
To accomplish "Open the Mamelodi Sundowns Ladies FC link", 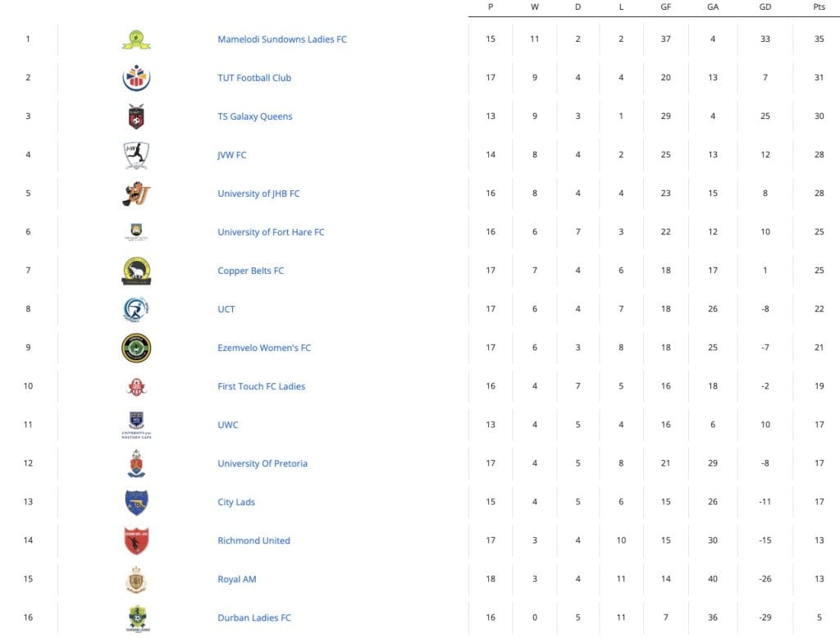I will pyautogui.click(x=282, y=39).
